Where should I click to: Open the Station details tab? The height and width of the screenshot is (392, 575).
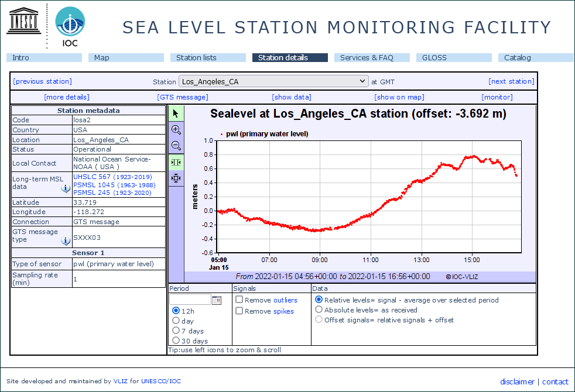click(x=290, y=57)
